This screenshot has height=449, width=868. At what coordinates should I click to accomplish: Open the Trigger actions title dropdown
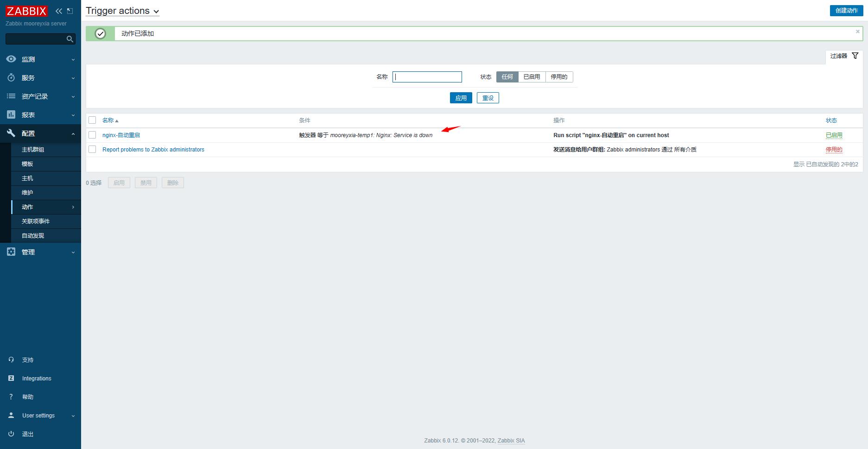(122, 11)
